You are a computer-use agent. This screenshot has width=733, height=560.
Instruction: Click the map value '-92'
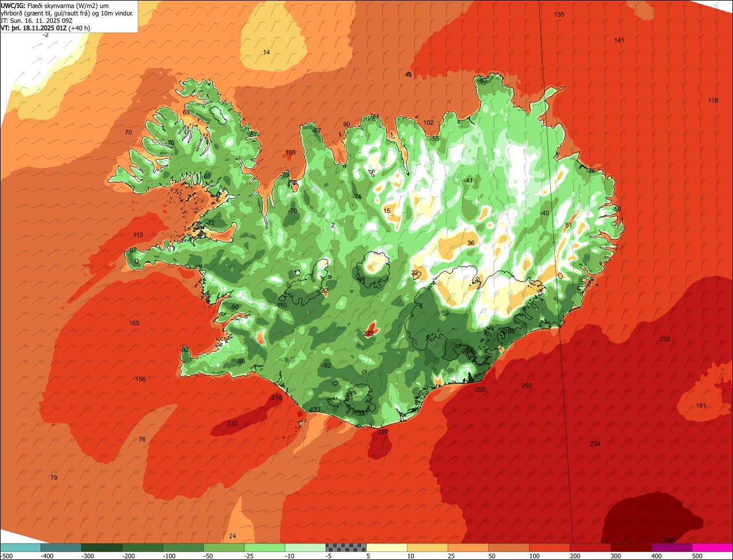(326, 366)
